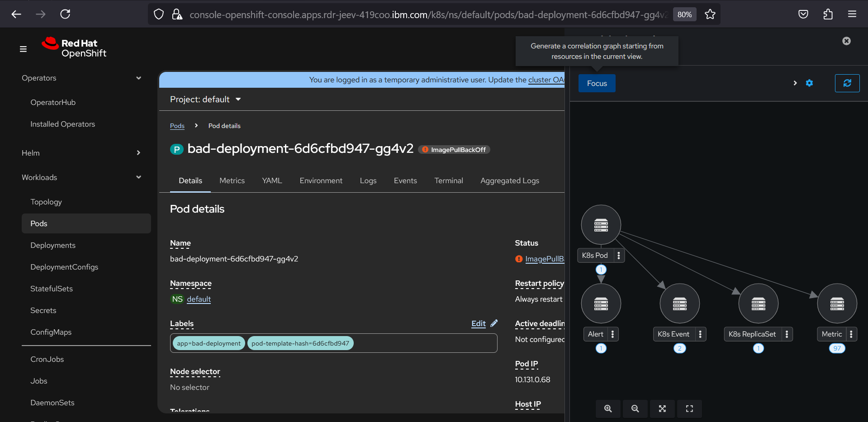Open the K8s ReplicaSet node kebab menu
The width and height of the screenshot is (868, 422).
tap(787, 334)
